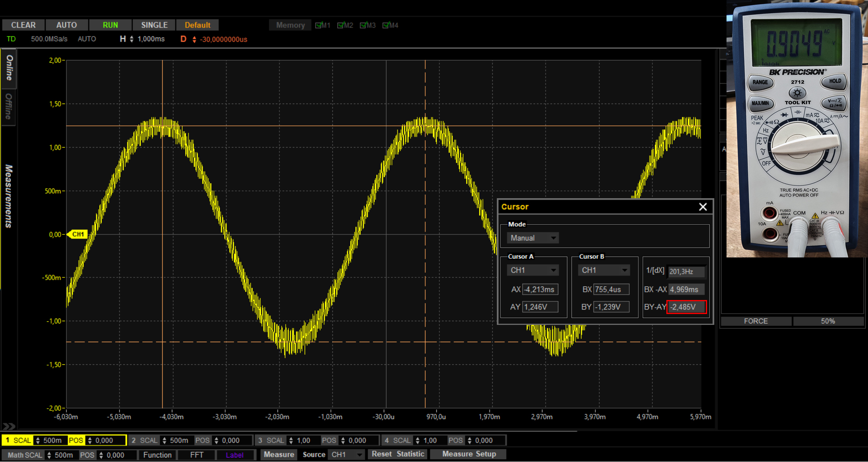Click Reset Statistic button
Screen dimensions: 868x462
click(398, 454)
